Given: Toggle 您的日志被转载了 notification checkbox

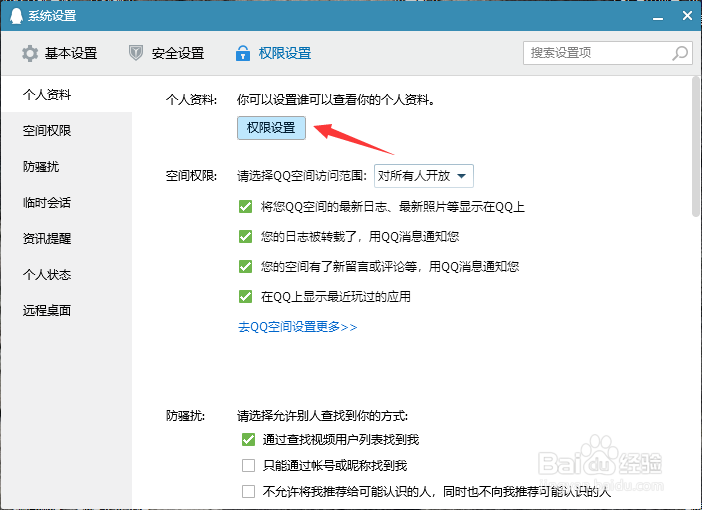Looking at the screenshot, I should tap(245, 236).
